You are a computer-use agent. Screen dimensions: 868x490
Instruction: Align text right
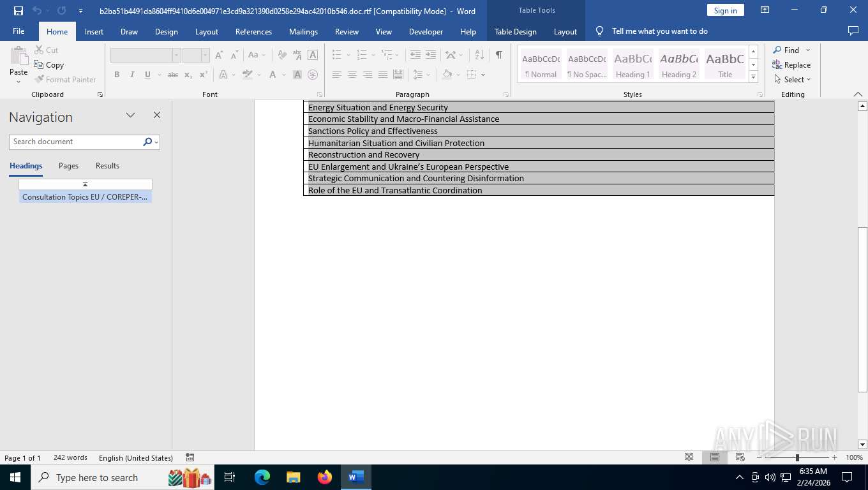click(x=368, y=75)
